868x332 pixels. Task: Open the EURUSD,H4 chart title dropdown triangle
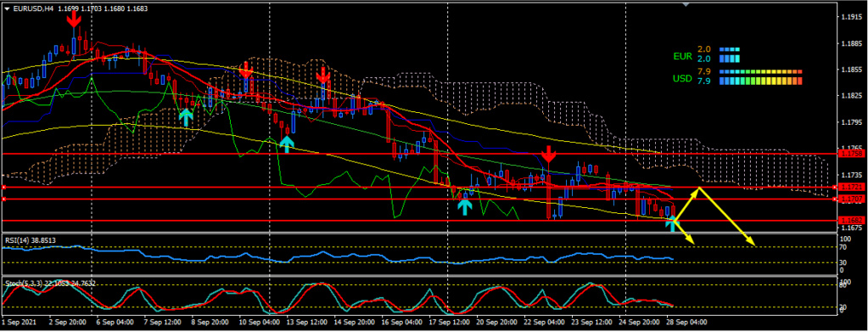pos(7,8)
